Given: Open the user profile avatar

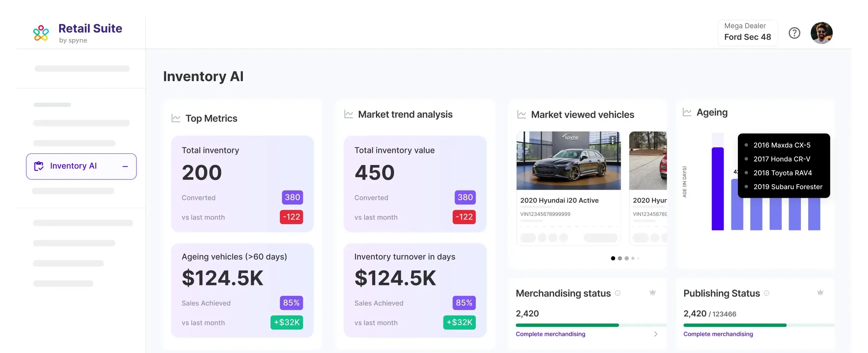Looking at the screenshot, I should [x=821, y=33].
